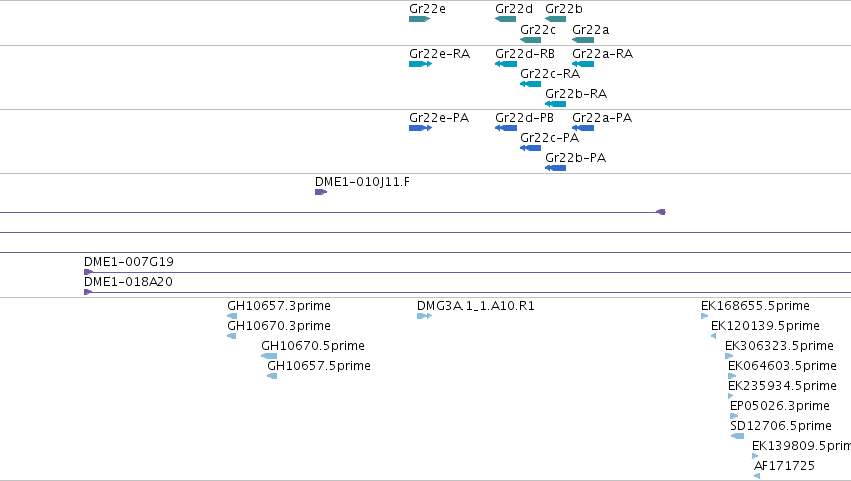851x481 pixels.
Task: Click the GH10657.5prime label
Action: tap(319, 366)
